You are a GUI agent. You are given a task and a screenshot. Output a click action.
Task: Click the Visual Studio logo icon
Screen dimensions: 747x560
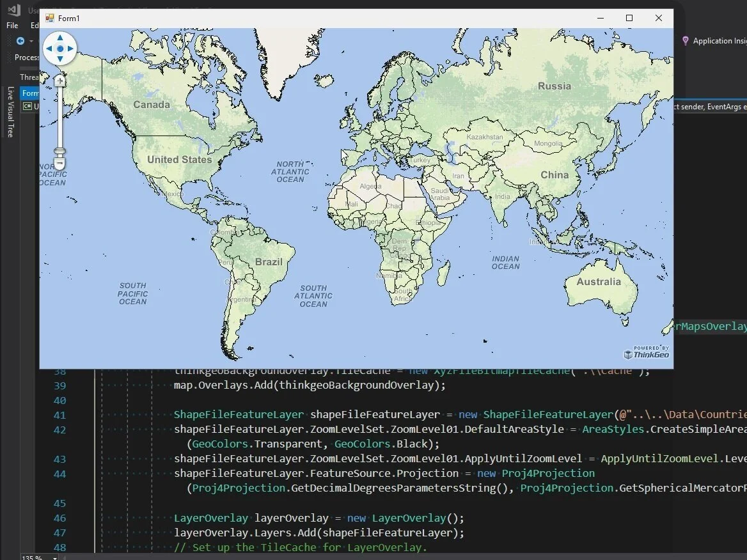(13, 10)
